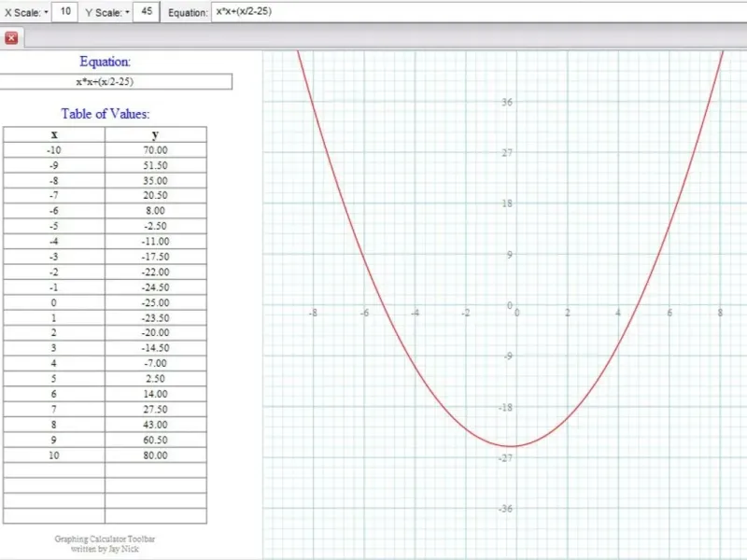Image resolution: width=747 pixels, height=560 pixels.
Task: Click table cell y value 27.50
Action: coord(156,409)
